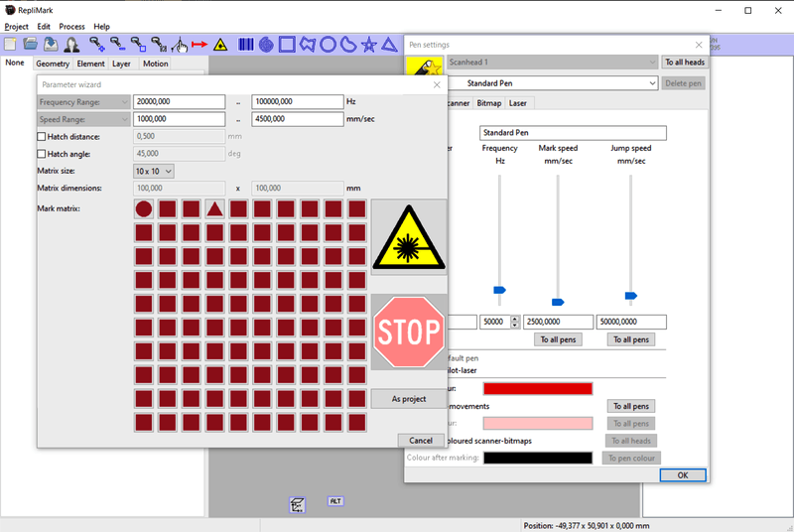Toggle the circle cell in mark matrix
The width and height of the screenshot is (794, 532).
[144, 208]
